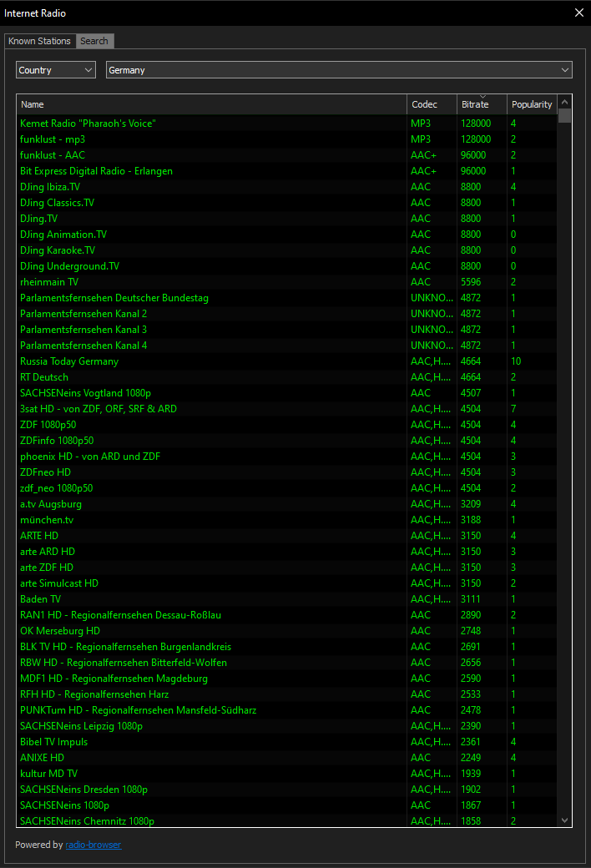Expand the Germany country selection dropdown
The image size is (591, 868).
click(339, 70)
